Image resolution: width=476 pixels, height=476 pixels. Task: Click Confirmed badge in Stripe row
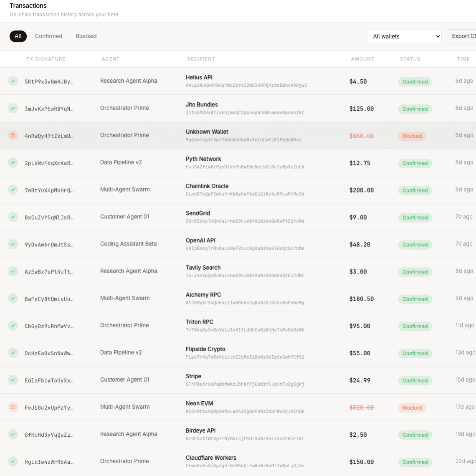(415, 381)
